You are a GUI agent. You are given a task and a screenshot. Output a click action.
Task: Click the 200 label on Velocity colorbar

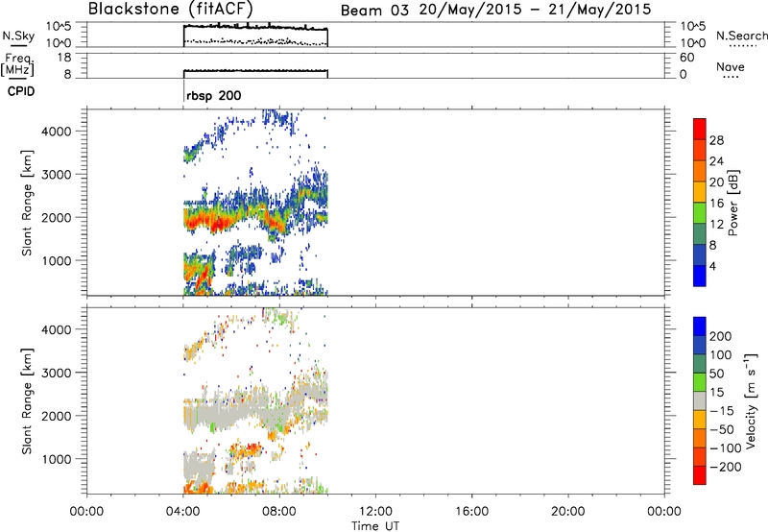[721, 336]
